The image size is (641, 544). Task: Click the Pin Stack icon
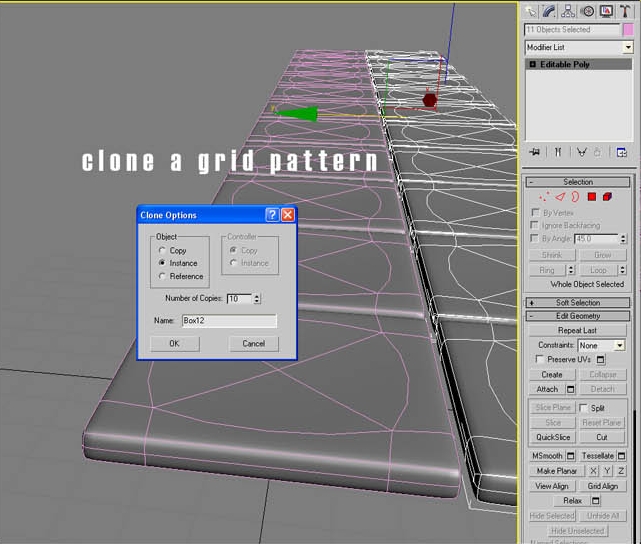(x=535, y=152)
